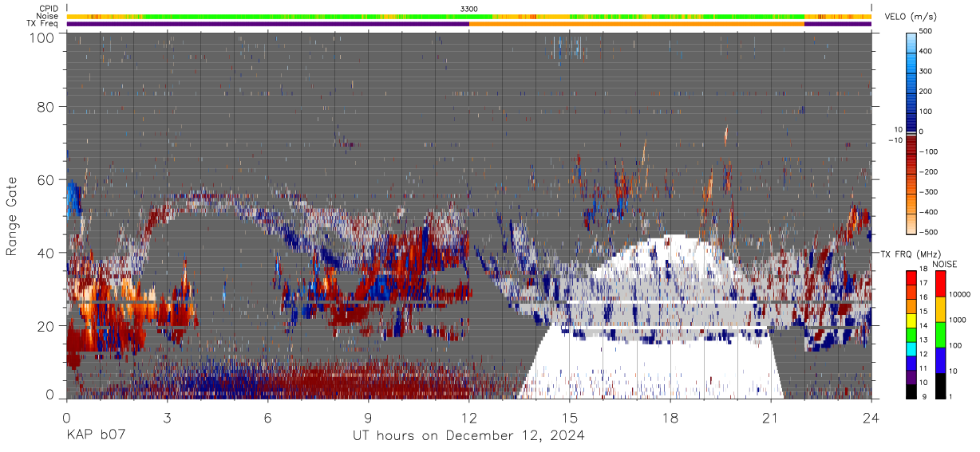Click the 'Noise' row label
This screenshot has height=452, width=980.
(x=48, y=16)
